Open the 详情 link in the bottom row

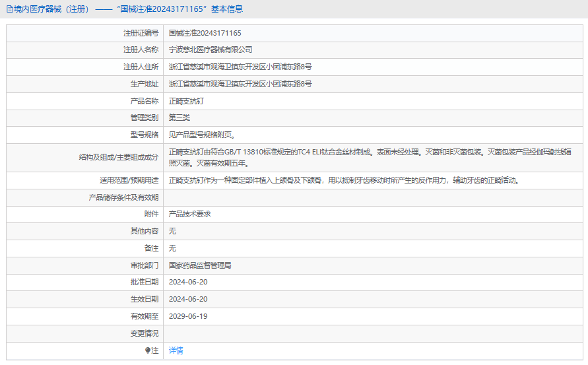click(x=176, y=350)
